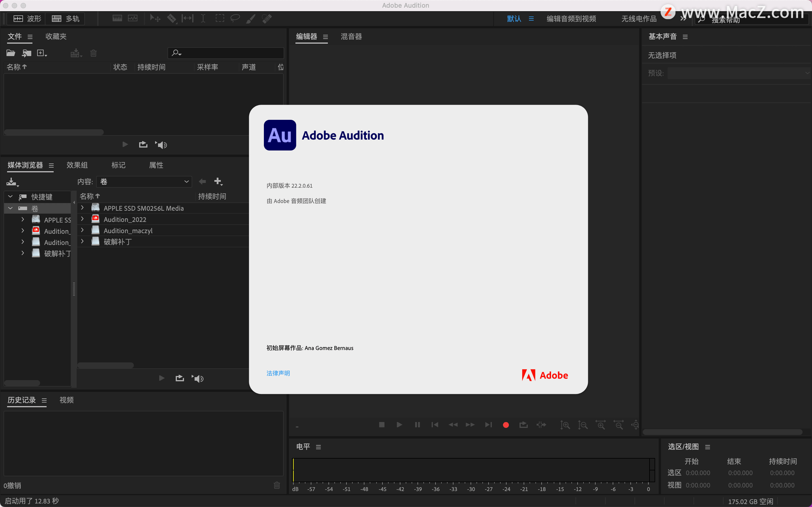Open the Files panel menu icon
This screenshot has width=812, height=507.
(30, 37)
